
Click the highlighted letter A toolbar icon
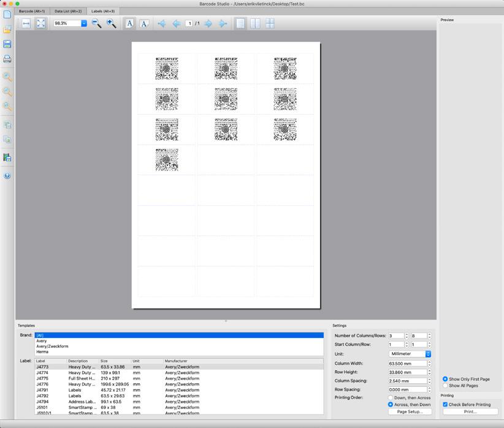coord(129,23)
